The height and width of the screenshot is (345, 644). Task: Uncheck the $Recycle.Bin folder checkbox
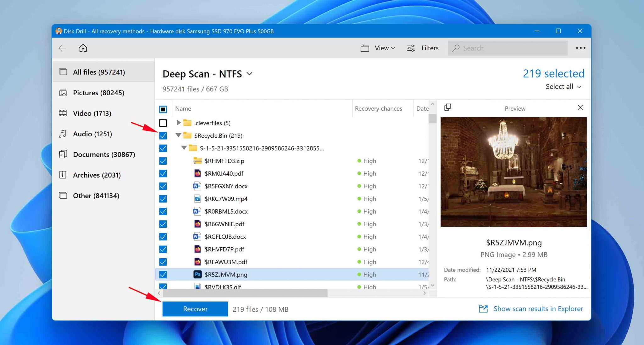pos(163,135)
